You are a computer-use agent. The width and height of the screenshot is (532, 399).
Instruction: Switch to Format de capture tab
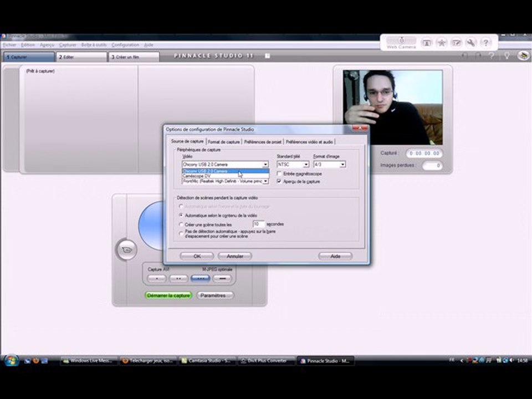pyautogui.click(x=224, y=142)
